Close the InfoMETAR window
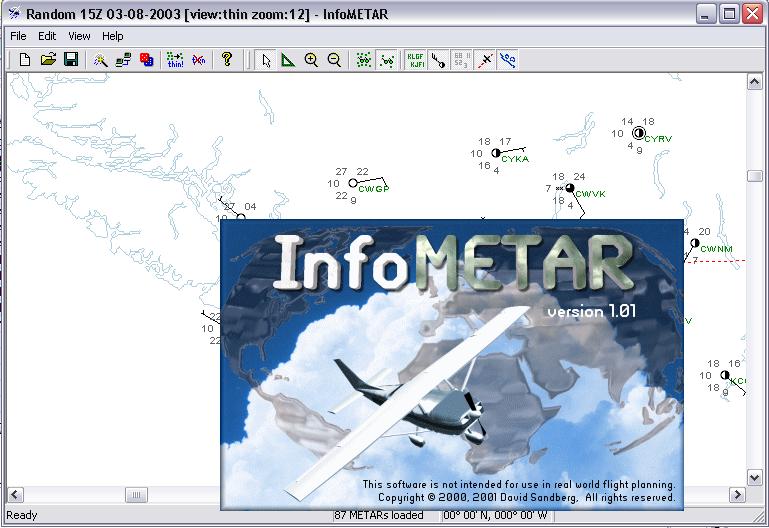This screenshot has width=769, height=528. [x=752, y=14]
